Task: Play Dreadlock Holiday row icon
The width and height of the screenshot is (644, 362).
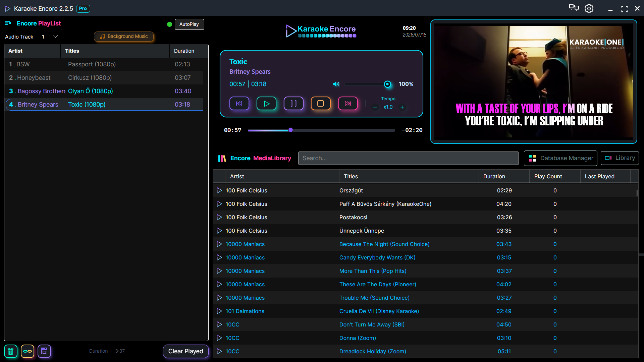Action: pyautogui.click(x=219, y=351)
